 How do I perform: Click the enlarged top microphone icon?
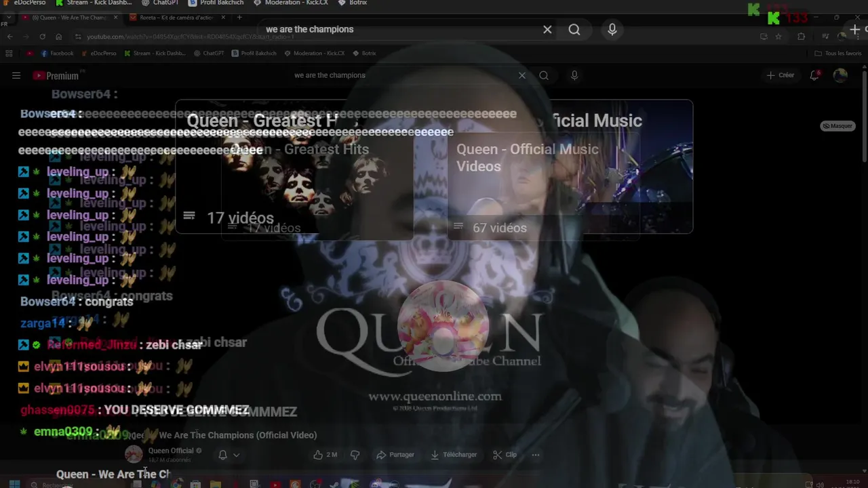coord(612,29)
